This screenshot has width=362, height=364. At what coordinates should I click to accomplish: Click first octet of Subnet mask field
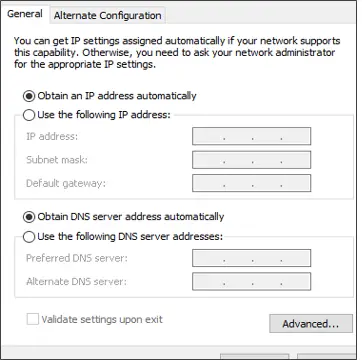[208, 160]
